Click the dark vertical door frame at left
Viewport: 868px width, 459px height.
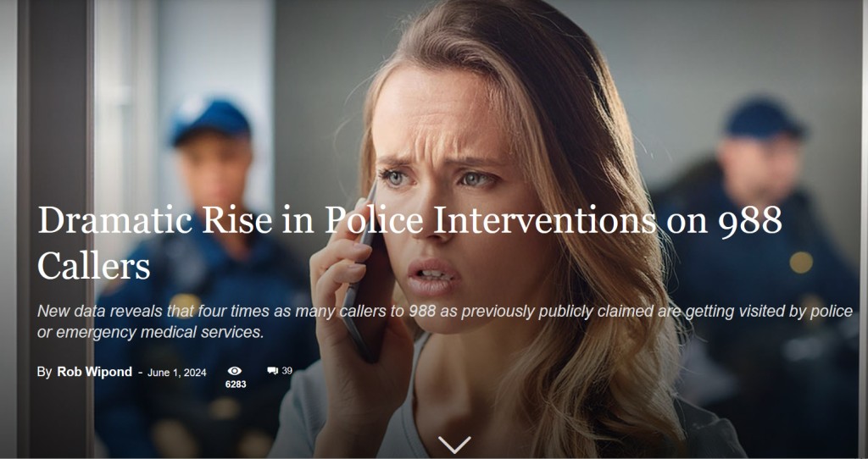click(x=55, y=229)
